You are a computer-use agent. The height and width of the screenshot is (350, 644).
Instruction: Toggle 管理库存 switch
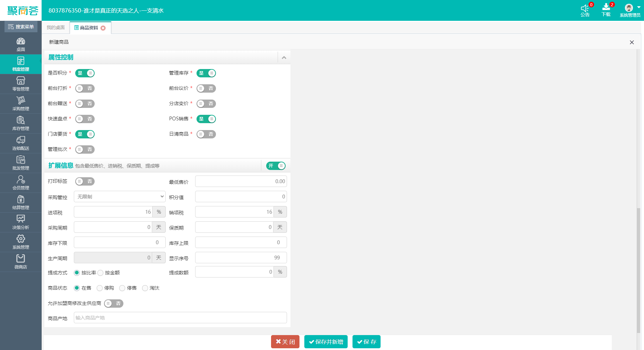(x=206, y=73)
